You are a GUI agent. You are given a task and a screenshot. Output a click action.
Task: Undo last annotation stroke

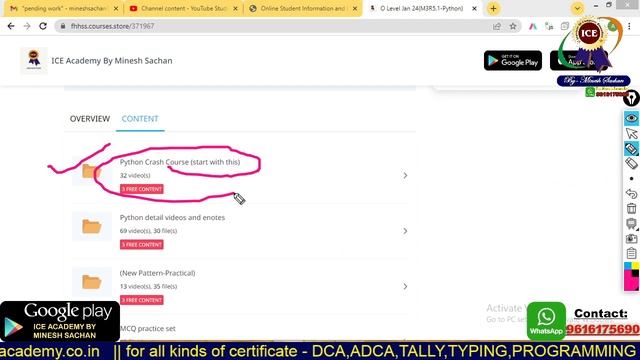pos(631,193)
